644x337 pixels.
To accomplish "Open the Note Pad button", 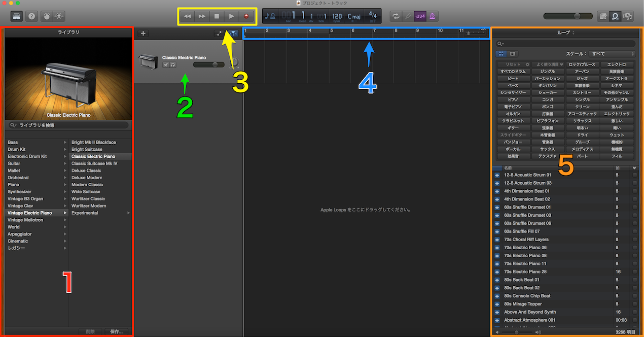I will tap(603, 16).
